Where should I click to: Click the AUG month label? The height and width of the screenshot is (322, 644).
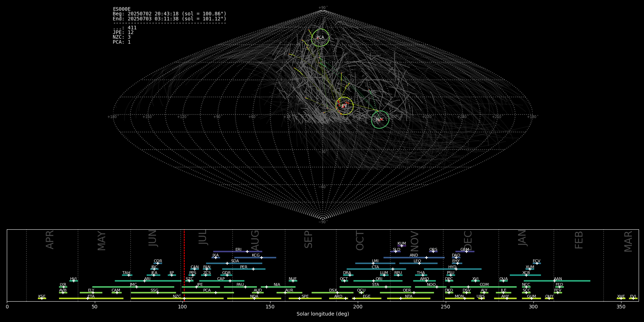click(x=255, y=241)
